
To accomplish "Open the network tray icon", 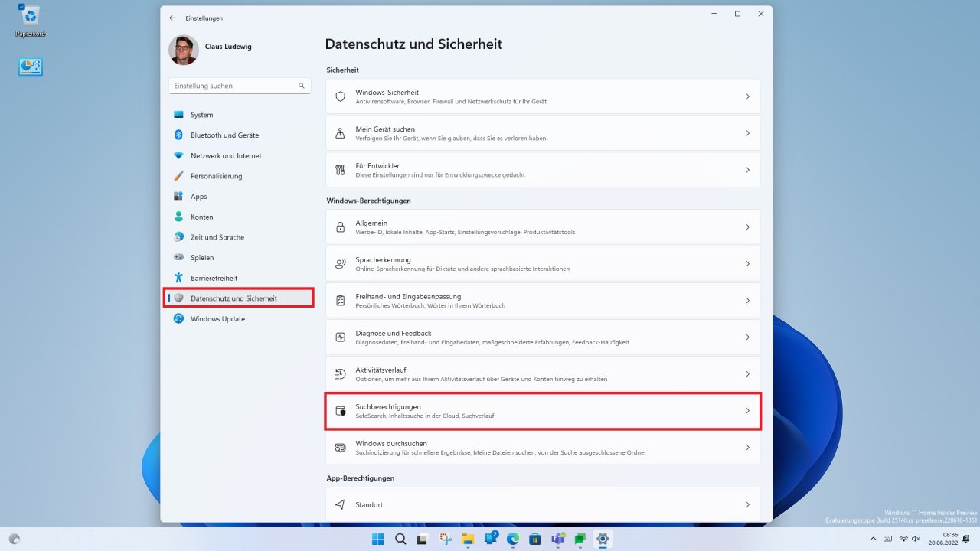I will tap(903, 539).
